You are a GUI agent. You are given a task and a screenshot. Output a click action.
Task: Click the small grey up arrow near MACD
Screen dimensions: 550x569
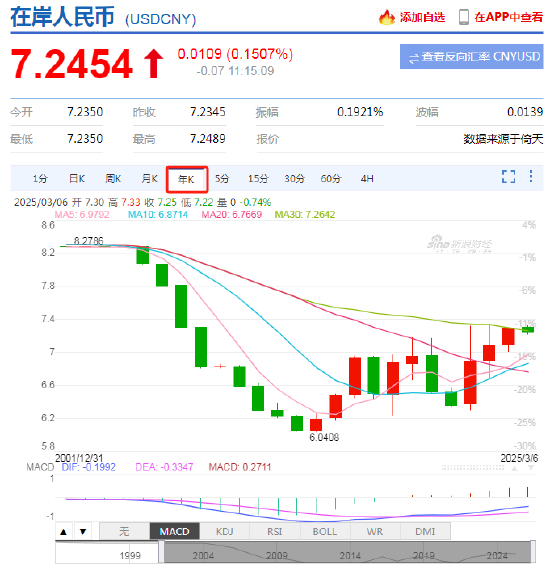(514, 468)
